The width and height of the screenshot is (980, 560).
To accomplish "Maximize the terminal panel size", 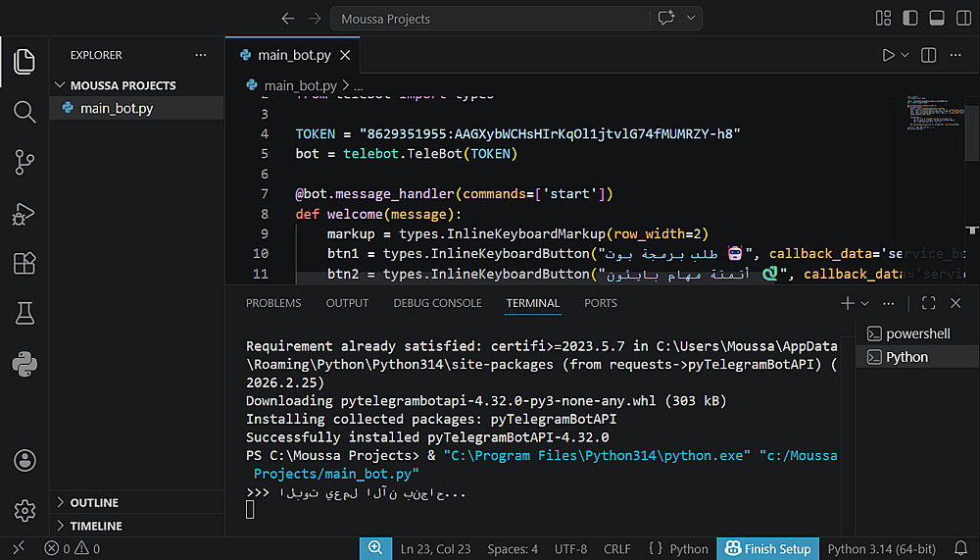I will tap(929, 303).
